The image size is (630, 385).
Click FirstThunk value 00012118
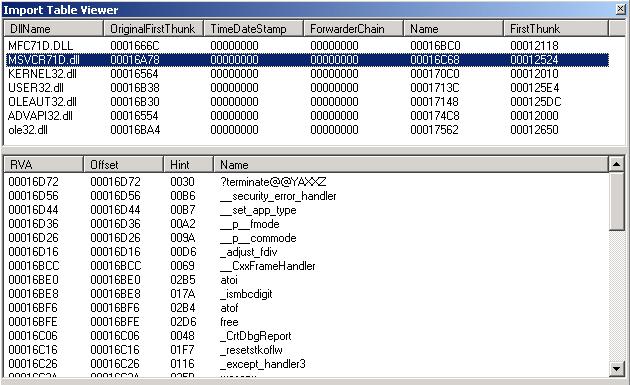pos(534,45)
